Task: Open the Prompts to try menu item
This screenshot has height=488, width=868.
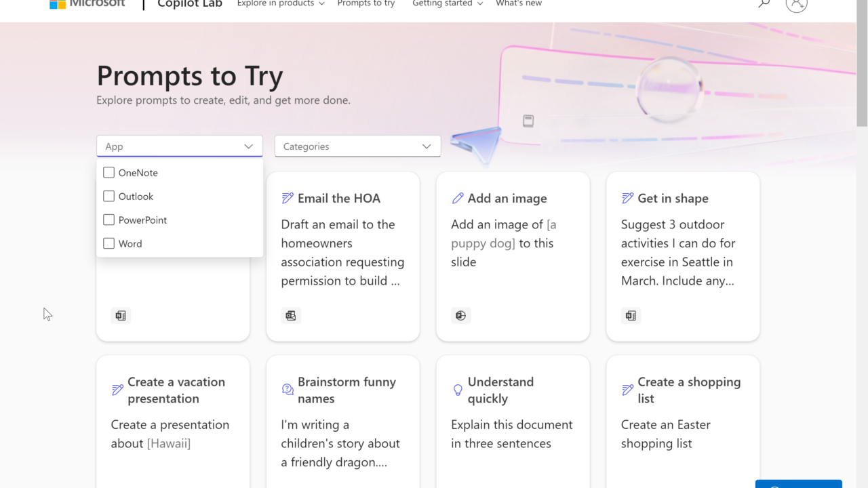Action: (366, 4)
